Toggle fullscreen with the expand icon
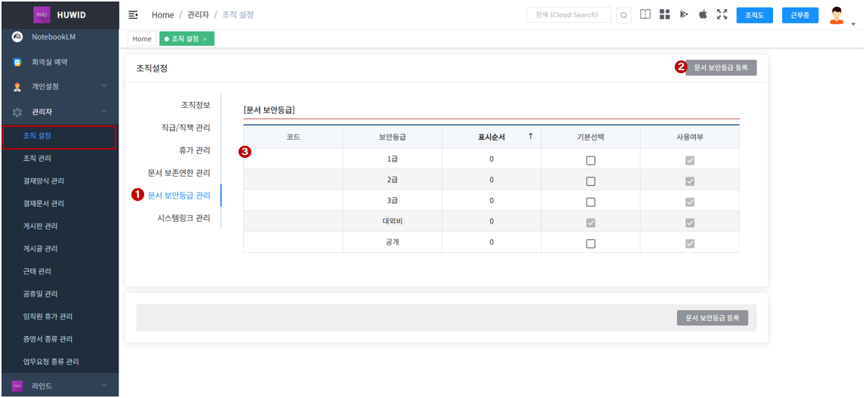 (722, 14)
